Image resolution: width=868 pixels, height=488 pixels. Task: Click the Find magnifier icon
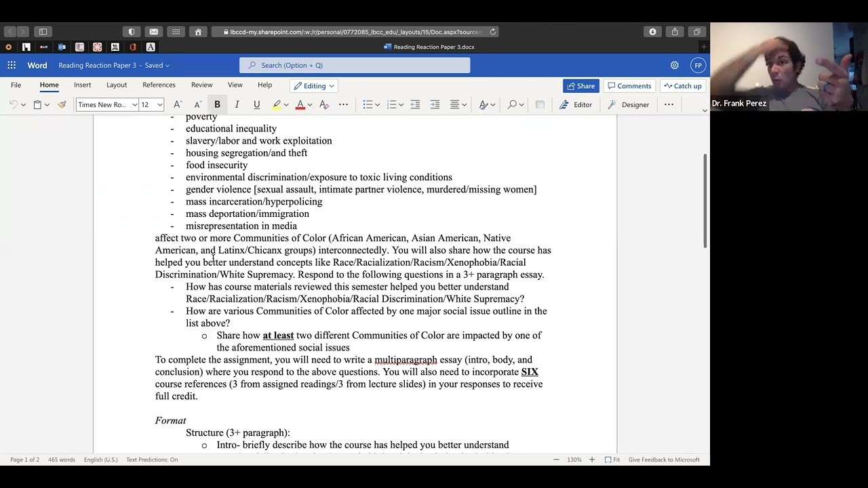click(x=512, y=104)
